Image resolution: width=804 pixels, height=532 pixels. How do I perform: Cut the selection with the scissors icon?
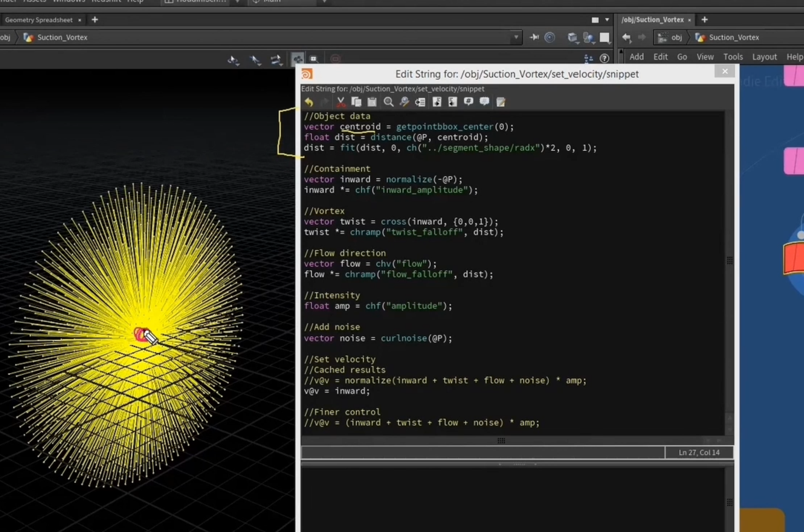(341, 102)
